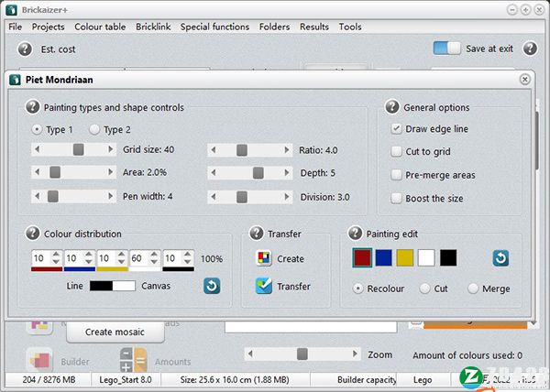This screenshot has height=392, width=550.
Task: Decrease blue colour percentage stepper
Action: pos(89,262)
